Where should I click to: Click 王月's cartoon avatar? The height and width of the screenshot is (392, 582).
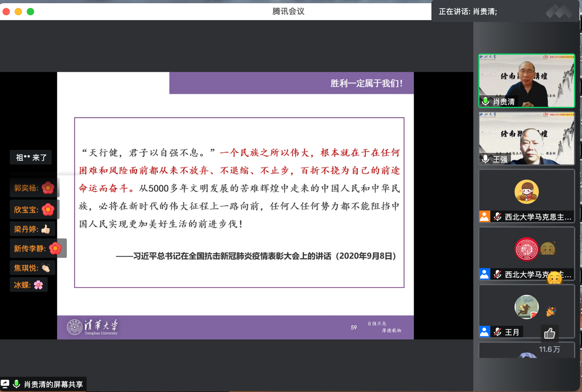click(x=526, y=307)
